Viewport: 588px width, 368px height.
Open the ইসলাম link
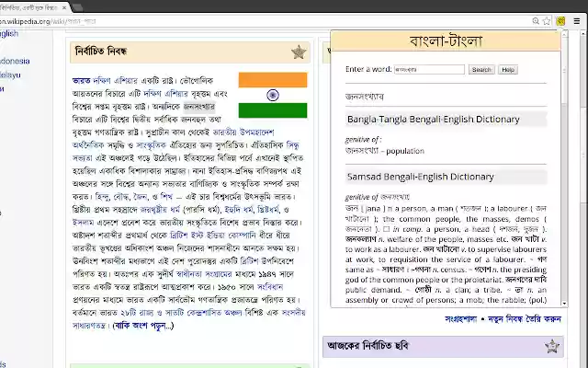point(83,223)
